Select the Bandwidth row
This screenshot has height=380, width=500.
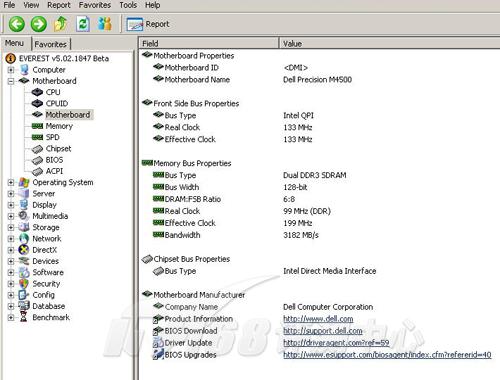tap(182, 235)
